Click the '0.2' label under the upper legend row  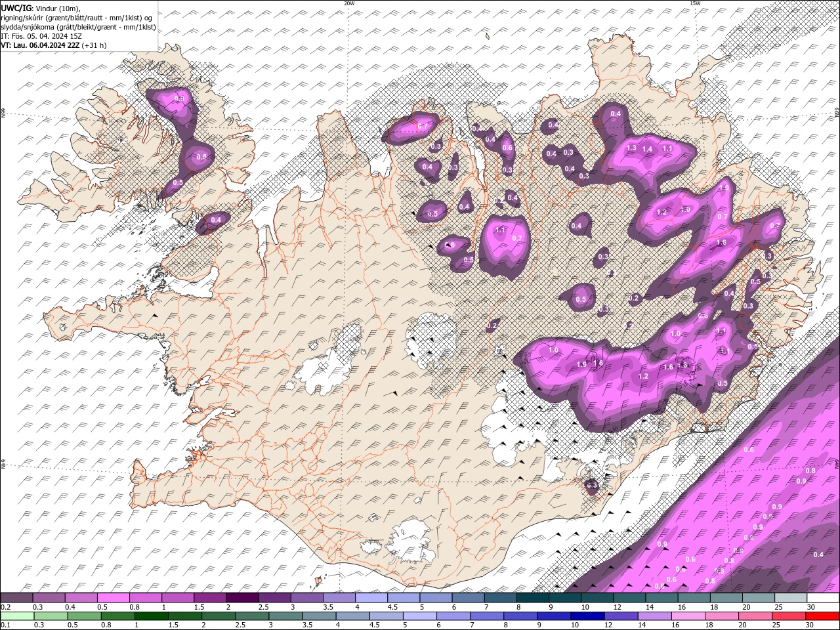[5, 607]
